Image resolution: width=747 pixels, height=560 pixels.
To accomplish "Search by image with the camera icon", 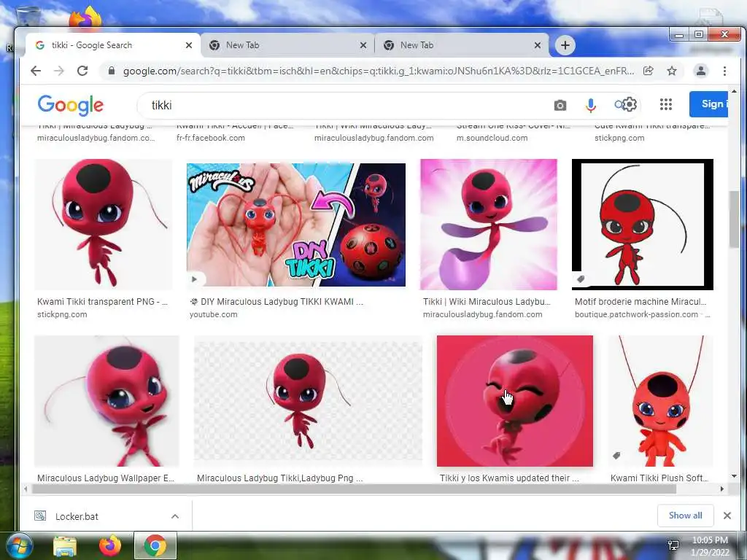I will [x=560, y=105].
